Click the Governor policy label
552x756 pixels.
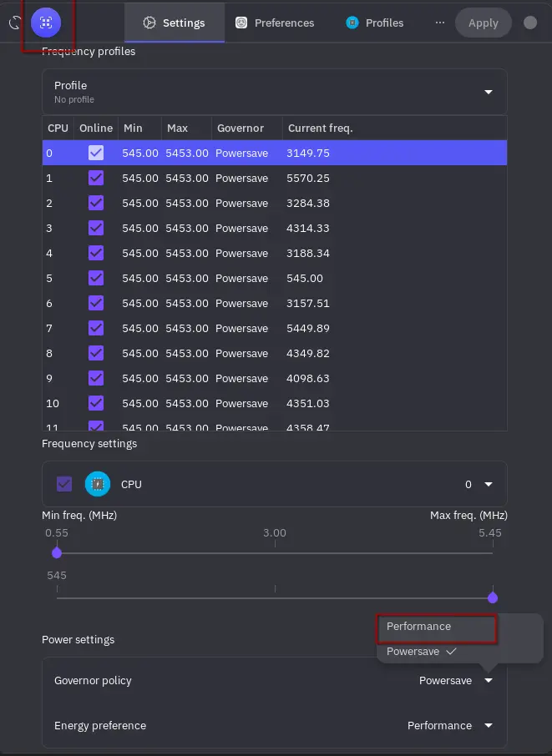click(93, 680)
